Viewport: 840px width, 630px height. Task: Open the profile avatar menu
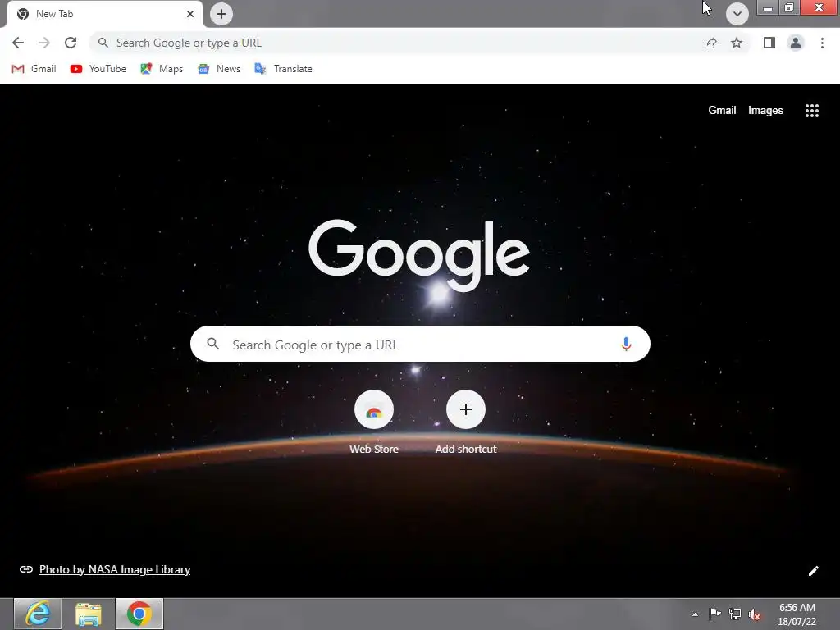tap(796, 43)
